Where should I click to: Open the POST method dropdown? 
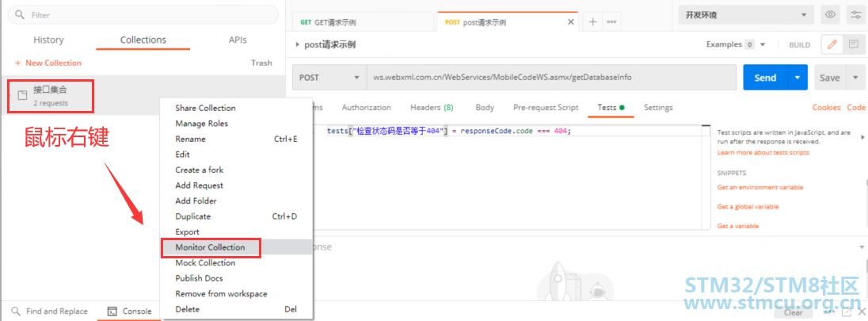(329, 78)
